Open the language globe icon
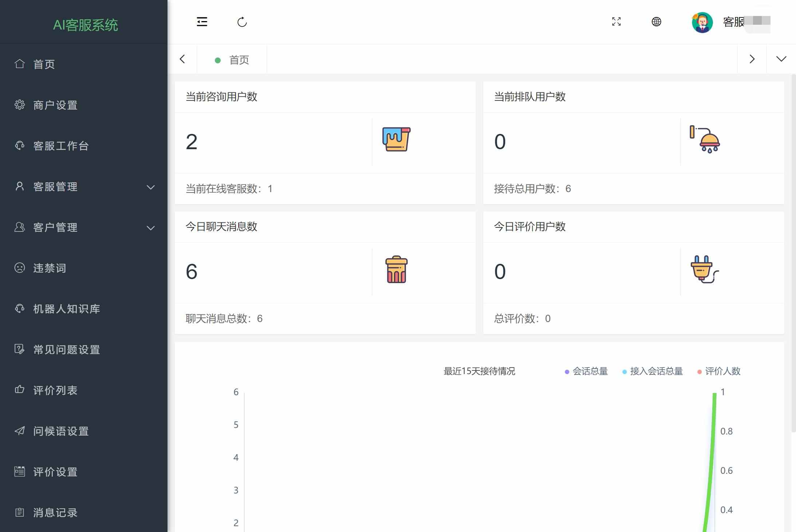This screenshot has width=796, height=532. click(656, 22)
